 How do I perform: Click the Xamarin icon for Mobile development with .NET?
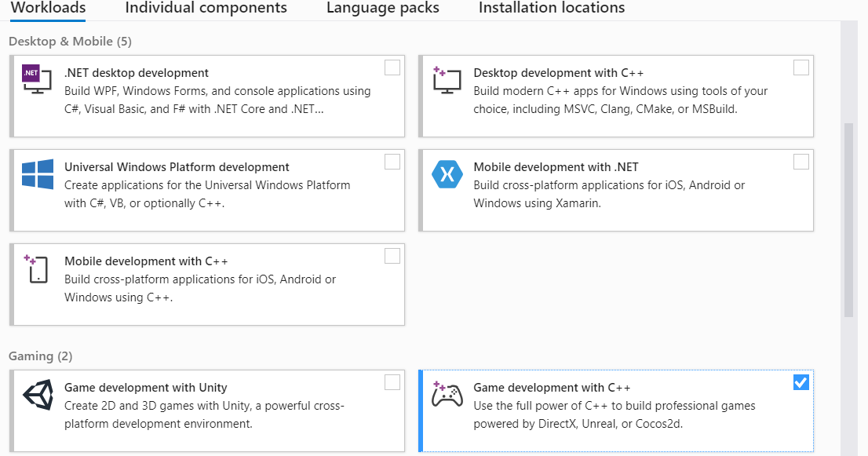[447, 174]
